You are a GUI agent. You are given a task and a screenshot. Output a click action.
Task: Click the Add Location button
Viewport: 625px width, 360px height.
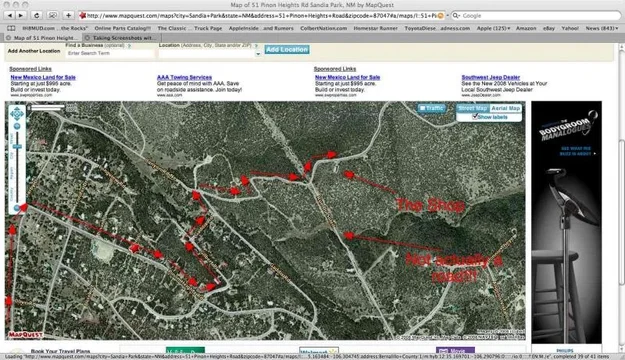point(287,49)
